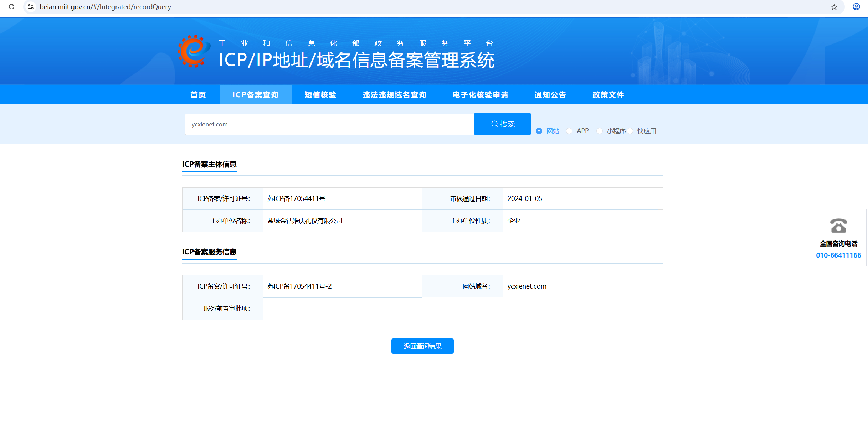
Task: Open the browser profile icon
Action: click(856, 7)
